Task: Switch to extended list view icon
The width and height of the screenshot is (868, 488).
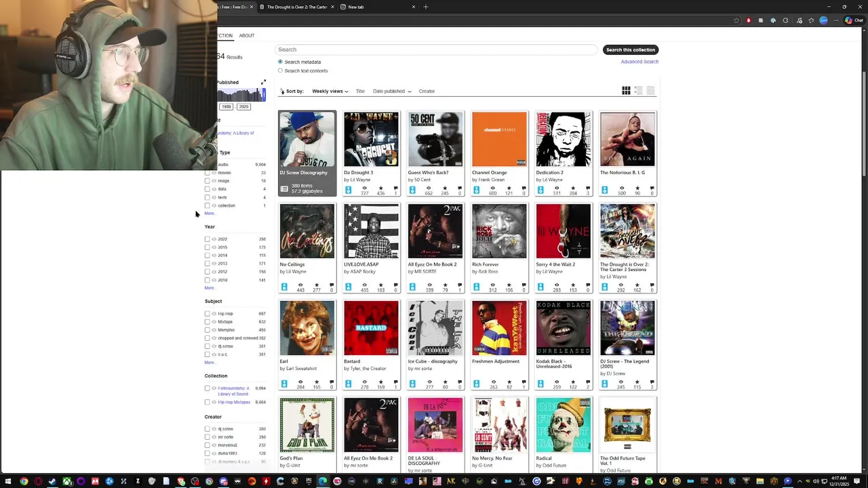Action: pos(638,90)
